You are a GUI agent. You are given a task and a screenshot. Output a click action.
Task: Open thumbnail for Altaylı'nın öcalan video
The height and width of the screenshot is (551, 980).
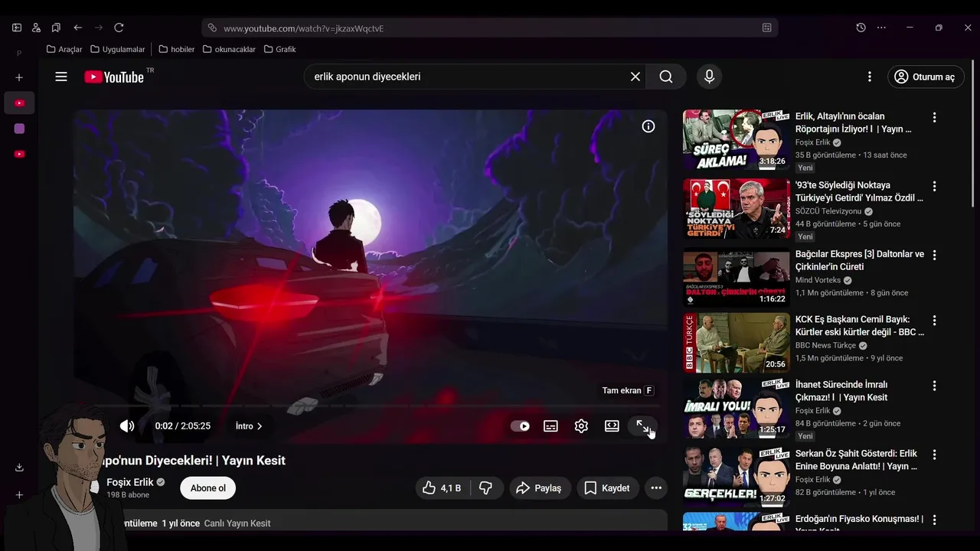tap(737, 140)
